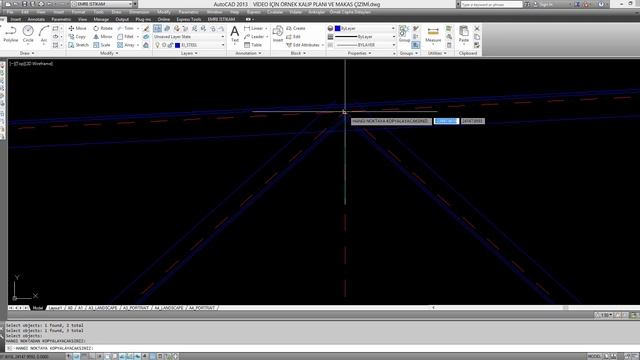Open the BYLAYER linetype dropdown
The width and height of the screenshot is (640, 360).
point(364,45)
